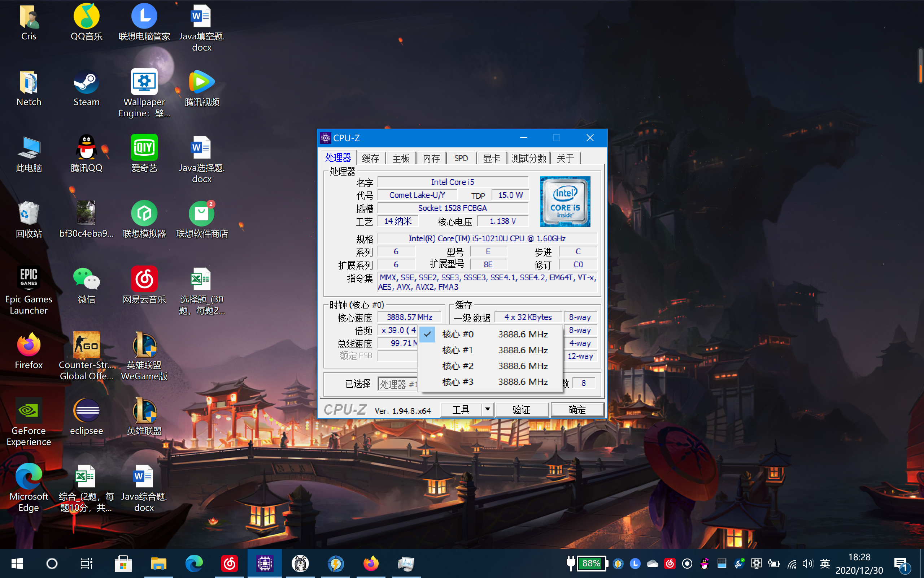Image resolution: width=924 pixels, height=578 pixels.
Task: Select the 处理器 tab
Action: tap(338, 158)
